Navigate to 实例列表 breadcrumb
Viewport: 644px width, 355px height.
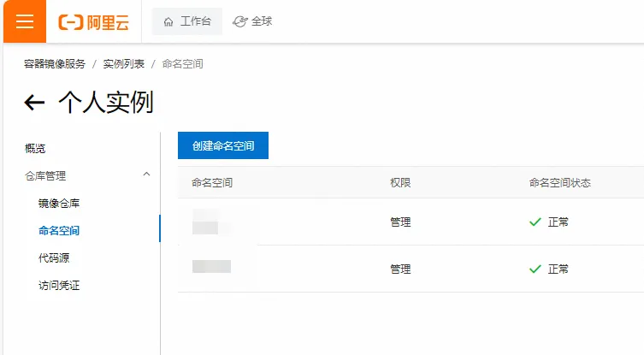tap(124, 64)
